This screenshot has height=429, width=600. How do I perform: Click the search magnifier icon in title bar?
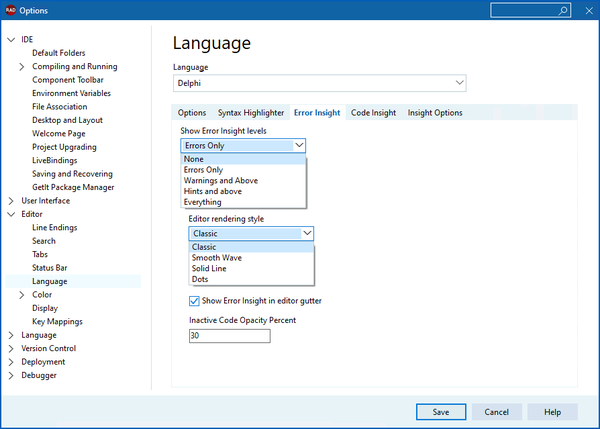(563, 11)
